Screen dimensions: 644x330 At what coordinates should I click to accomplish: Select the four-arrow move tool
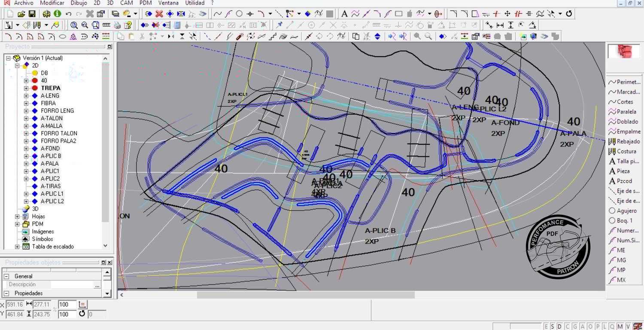pyautogui.click(x=507, y=14)
